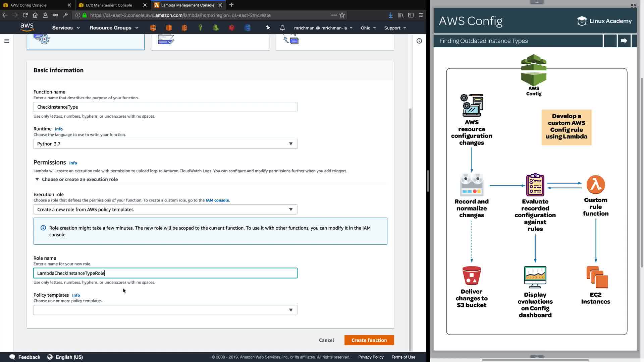
Task: Click the next slide arrow icon
Action: click(x=624, y=41)
